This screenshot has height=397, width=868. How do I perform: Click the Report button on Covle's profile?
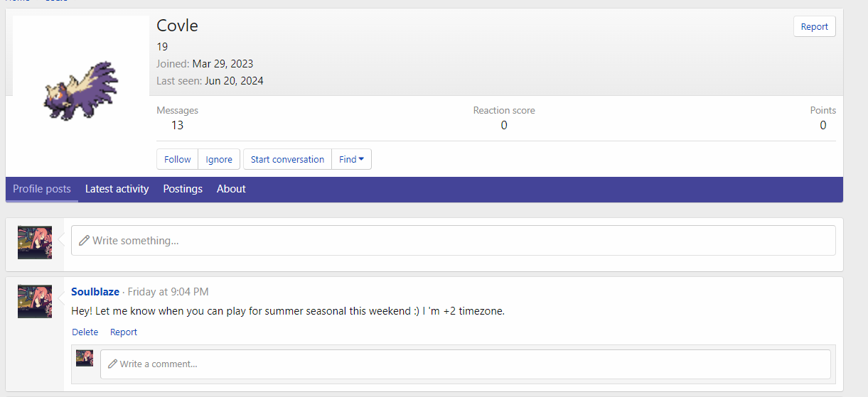[x=814, y=26]
